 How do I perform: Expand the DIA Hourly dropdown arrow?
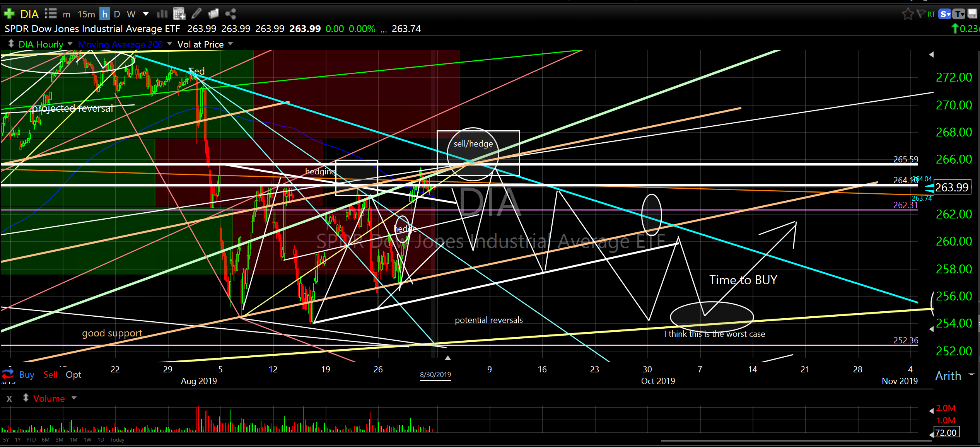pos(70,44)
